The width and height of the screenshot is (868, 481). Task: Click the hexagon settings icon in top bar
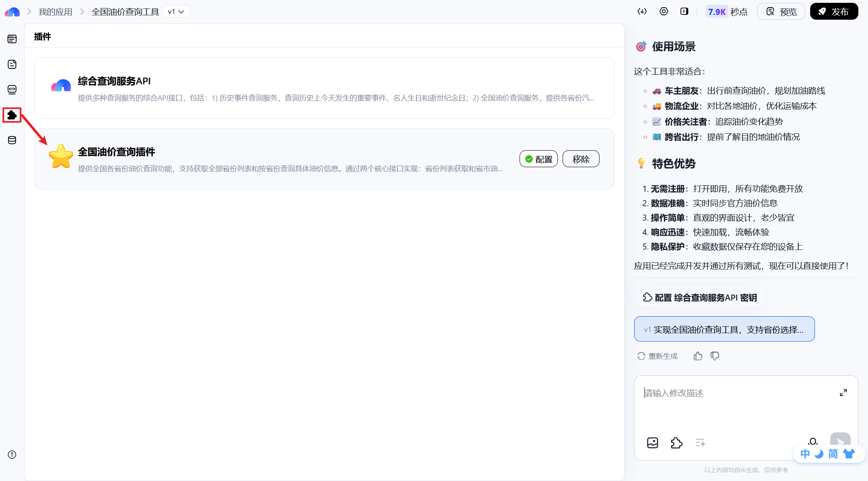pos(664,11)
